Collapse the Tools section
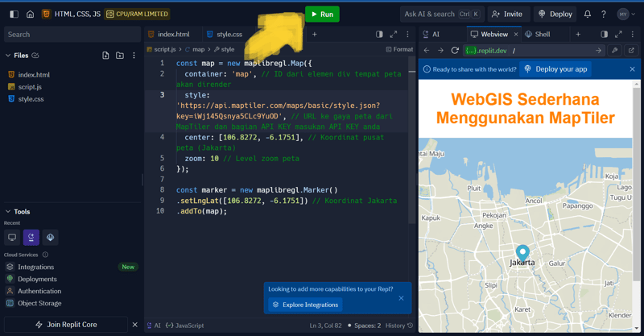 (x=8, y=211)
